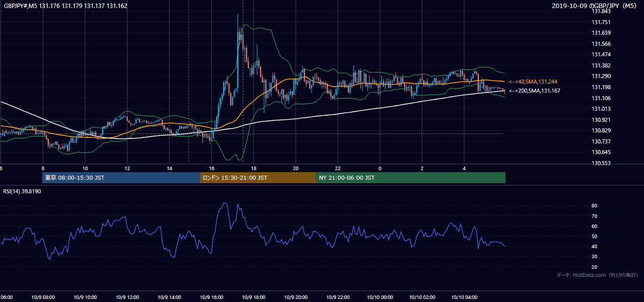Click the HistData.com data credit text
Image resolution: width=644 pixels, height=302 pixels.
tap(597, 275)
